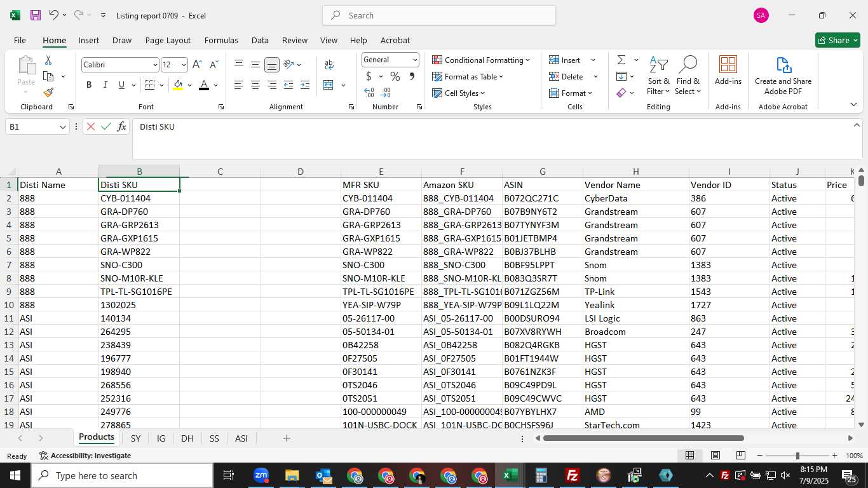Click the AutoSum sigma icon
Viewport: 868px width, 488px height.
(621, 60)
